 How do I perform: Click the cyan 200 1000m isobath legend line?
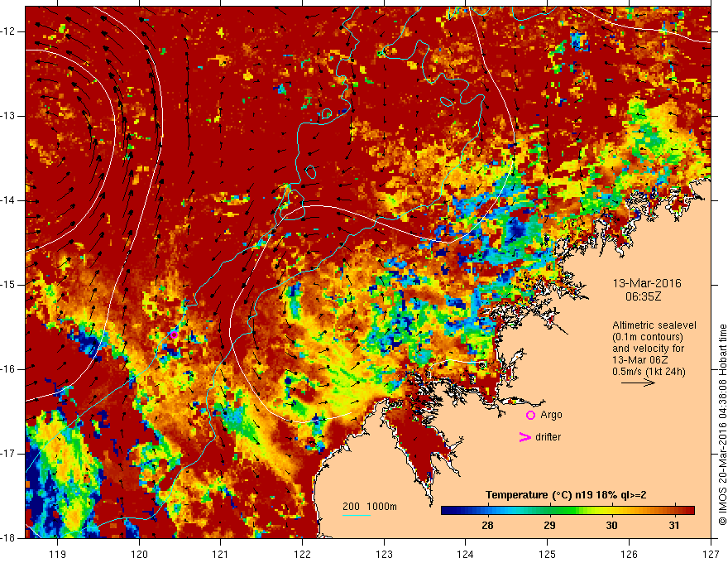point(356,515)
